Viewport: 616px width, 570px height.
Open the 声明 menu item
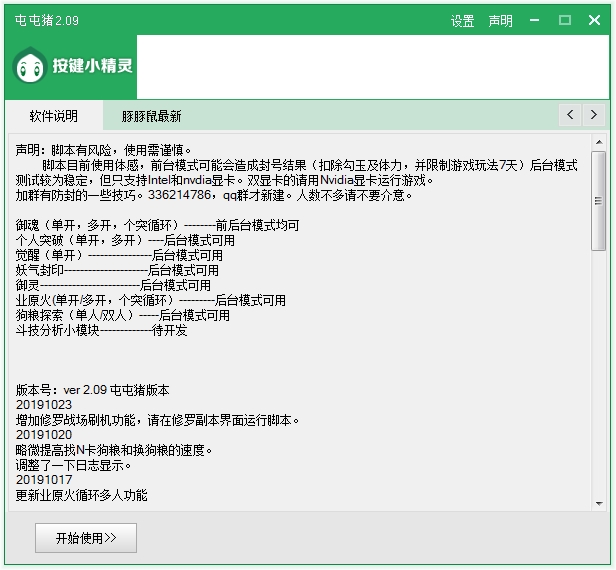point(500,21)
